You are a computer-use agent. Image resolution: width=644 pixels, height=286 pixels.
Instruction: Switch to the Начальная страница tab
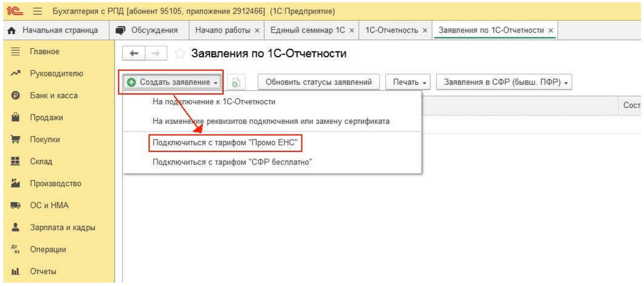click(x=54, y=30)
